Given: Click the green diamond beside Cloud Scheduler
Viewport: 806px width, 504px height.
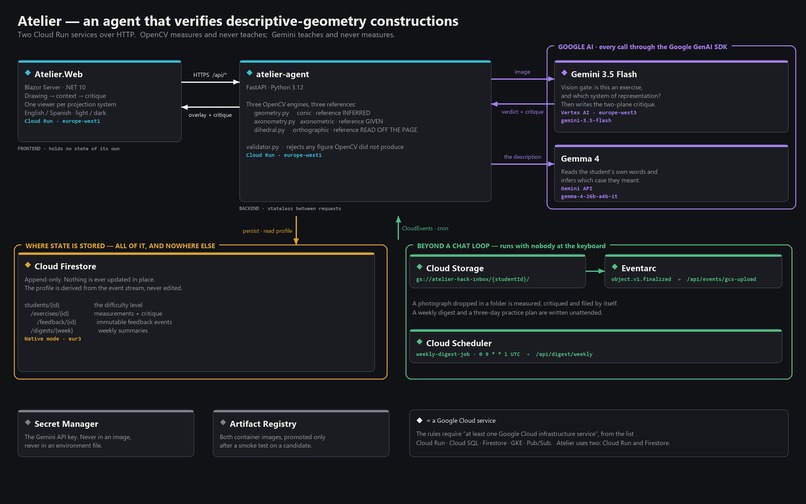Looking at the screenshot, I should pos(419,342).
